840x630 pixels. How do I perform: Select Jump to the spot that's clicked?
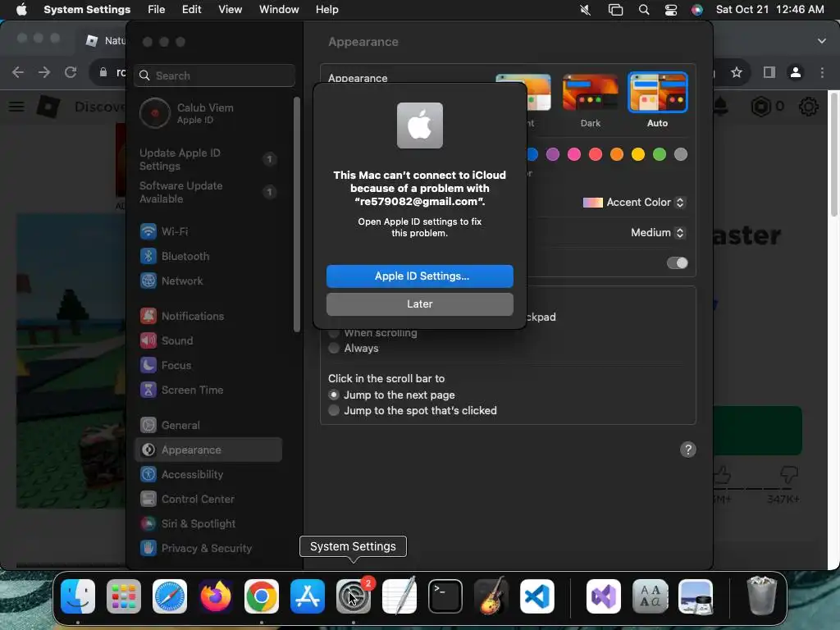[x=334, y=410]
